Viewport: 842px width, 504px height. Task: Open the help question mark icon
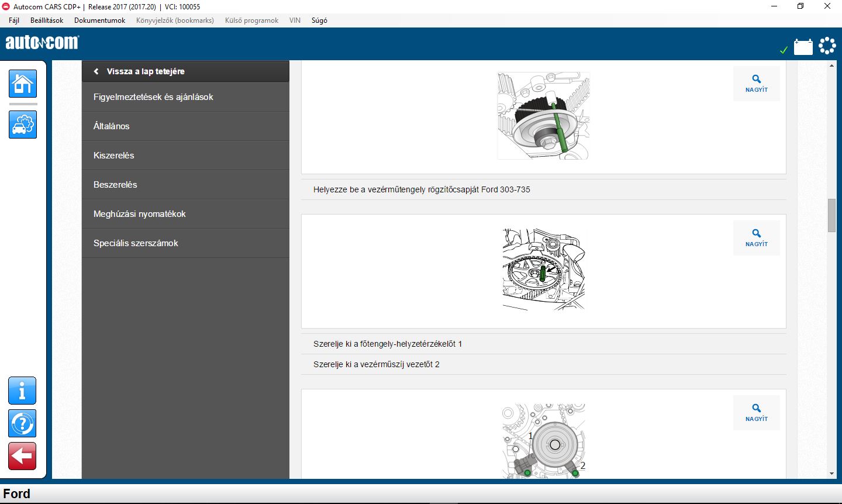tap(22, 423)
